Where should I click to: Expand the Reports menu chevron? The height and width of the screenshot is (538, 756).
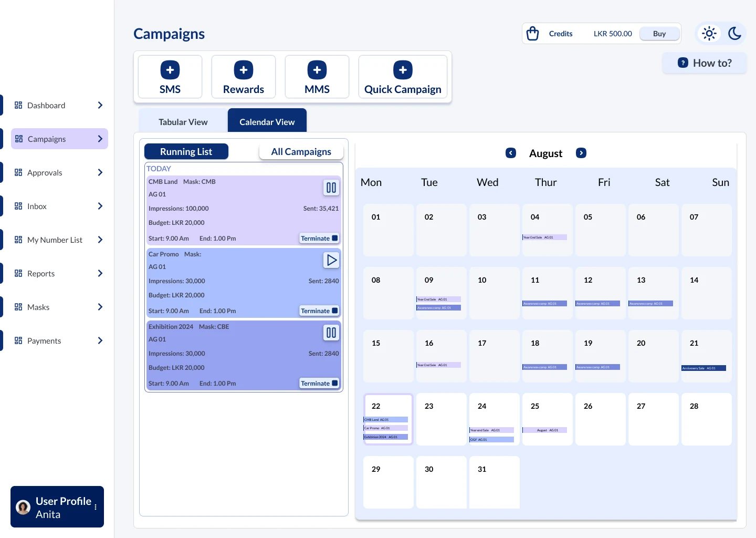tap(100, 273)
